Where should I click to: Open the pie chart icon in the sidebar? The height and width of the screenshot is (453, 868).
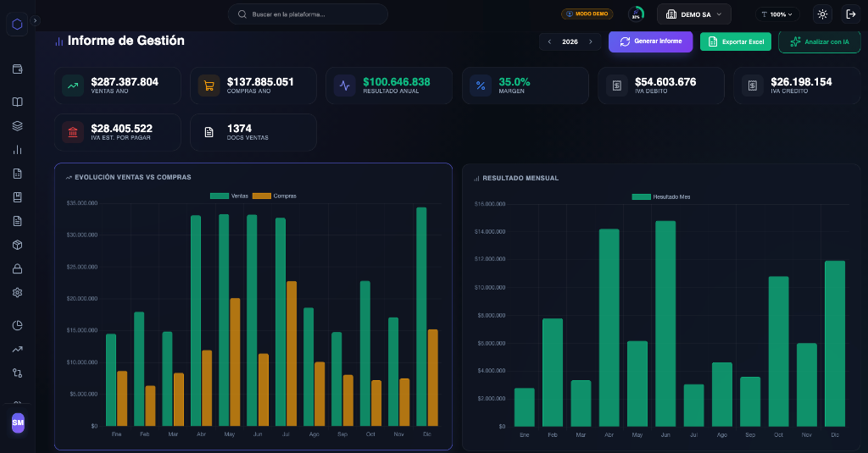coord(17,325)
